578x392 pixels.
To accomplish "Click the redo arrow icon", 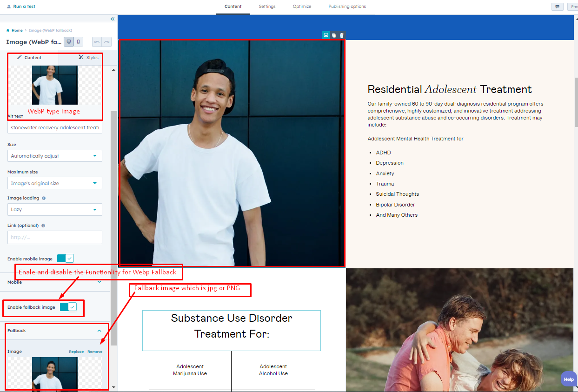I will [106, 41].
